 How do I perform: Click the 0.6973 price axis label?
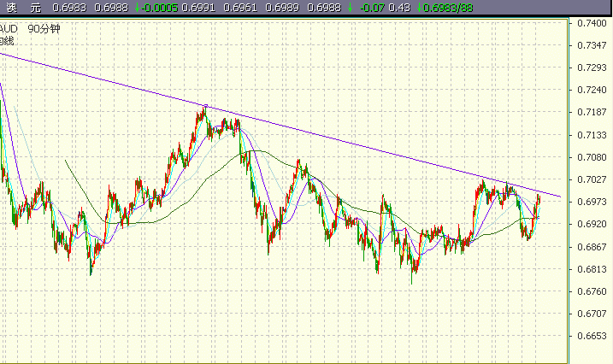coord(592,202)
